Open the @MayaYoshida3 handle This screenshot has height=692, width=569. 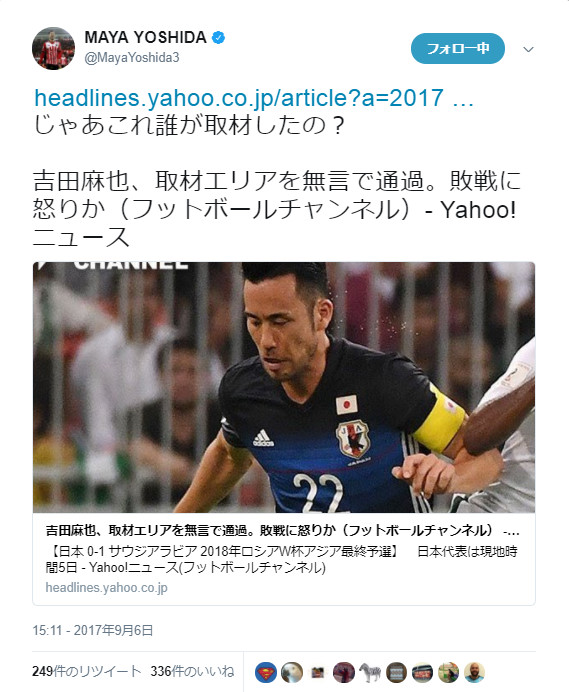[132, 58]
